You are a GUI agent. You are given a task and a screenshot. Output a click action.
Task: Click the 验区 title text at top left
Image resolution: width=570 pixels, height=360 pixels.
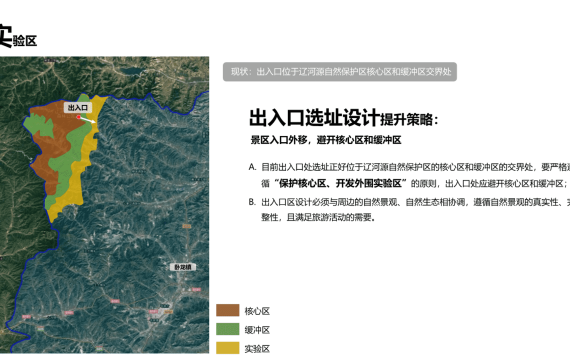tap(25, 41)
